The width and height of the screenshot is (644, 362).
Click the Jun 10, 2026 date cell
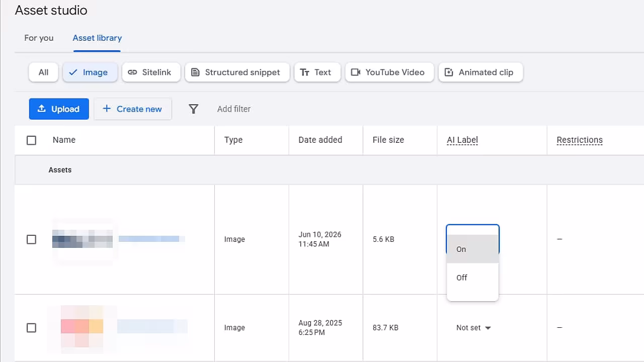tap(320, 239)
